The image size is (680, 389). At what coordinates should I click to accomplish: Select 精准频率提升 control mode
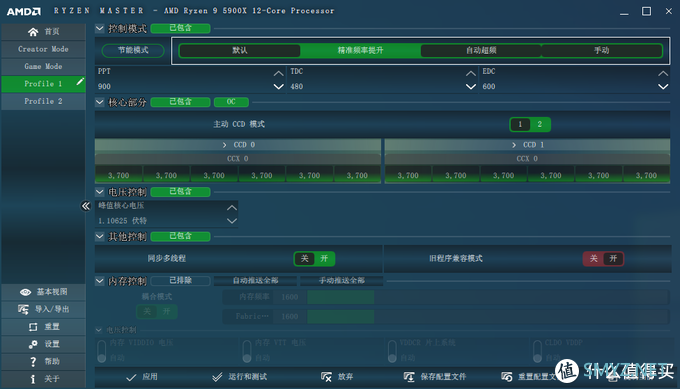[x=360, y=51]
